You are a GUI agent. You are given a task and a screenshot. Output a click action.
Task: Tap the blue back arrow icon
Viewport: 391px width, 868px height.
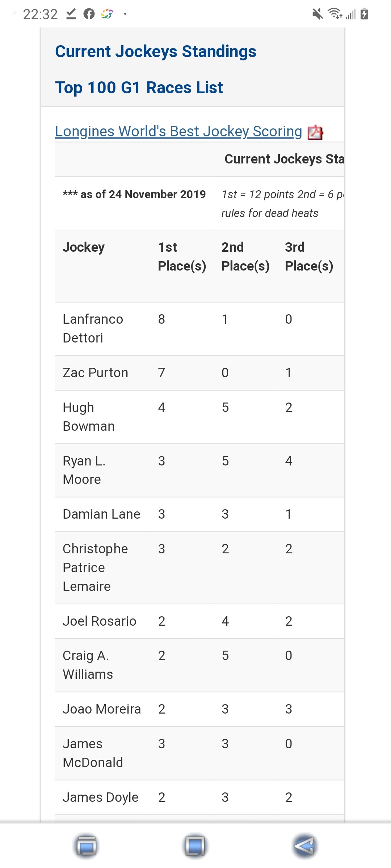tap(304, 846)
